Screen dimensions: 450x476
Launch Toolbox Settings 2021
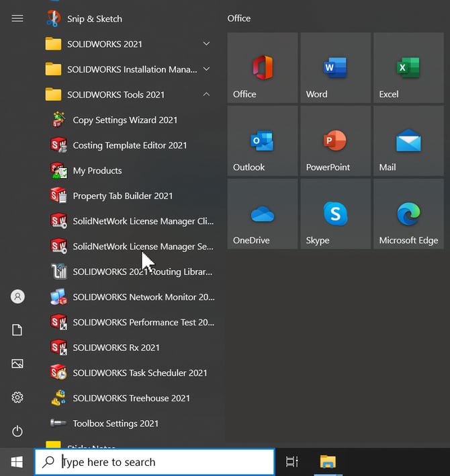coord(116,424)
